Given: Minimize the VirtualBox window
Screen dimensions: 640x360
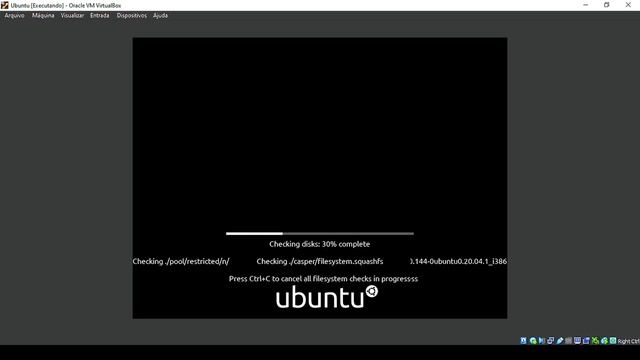Looking at the screenshot, I should [586, 5].
